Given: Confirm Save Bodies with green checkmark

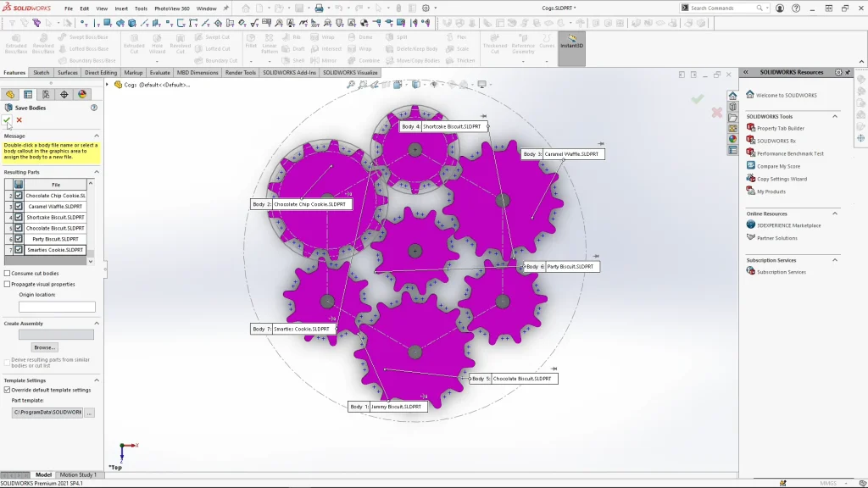Looking at the screenshot, I should tap(8, 120).
